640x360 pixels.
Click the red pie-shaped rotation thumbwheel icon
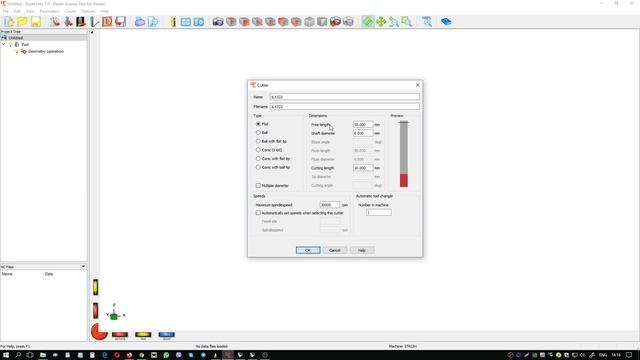click(99, 331)
